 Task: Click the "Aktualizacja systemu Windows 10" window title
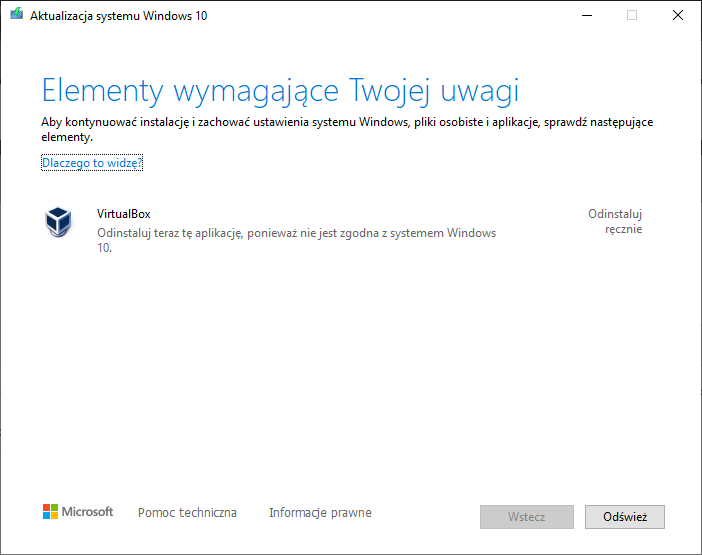point(119,16)
